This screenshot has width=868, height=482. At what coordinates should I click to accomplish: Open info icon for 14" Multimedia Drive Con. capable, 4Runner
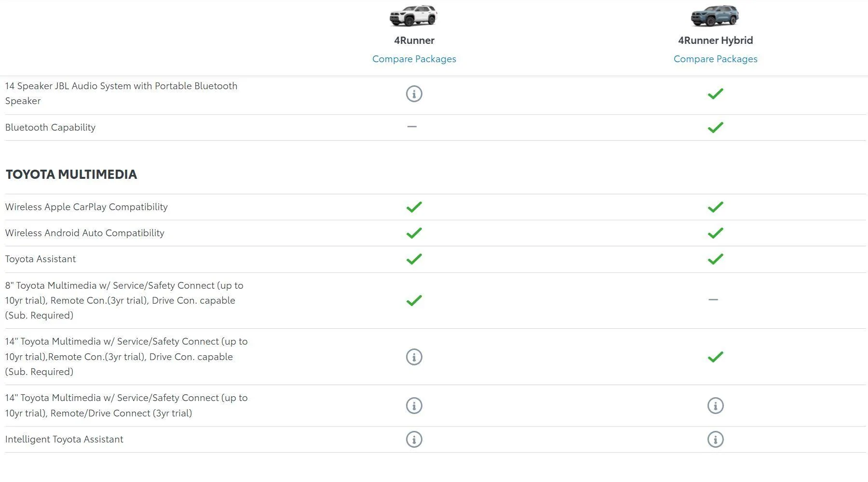[414, 357]
